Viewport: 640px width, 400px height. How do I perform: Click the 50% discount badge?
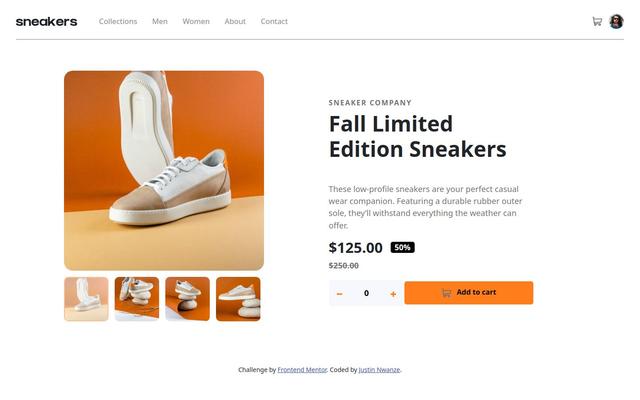pyautogui.click(x=402, y=247)
